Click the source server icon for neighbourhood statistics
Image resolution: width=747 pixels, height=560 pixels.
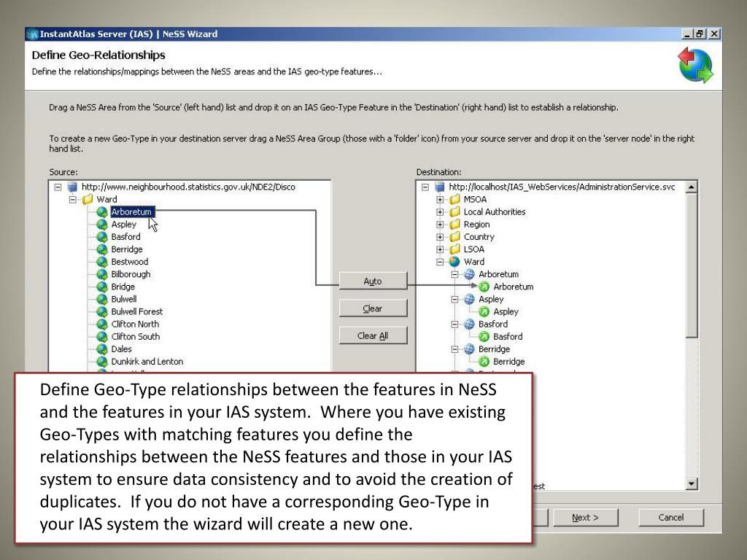72,187
